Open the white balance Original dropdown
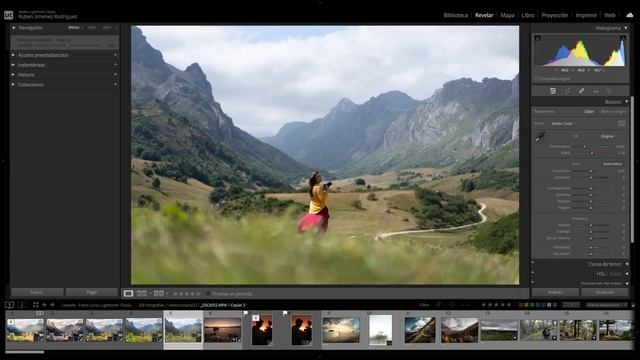The height and width of the screenshot is (360, 640). pos(608,136)
